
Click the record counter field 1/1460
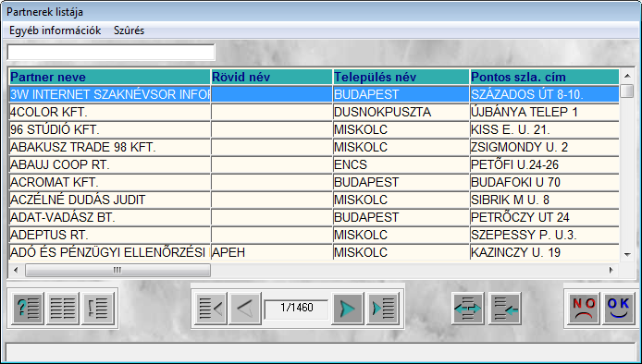(x=297, y=309)
